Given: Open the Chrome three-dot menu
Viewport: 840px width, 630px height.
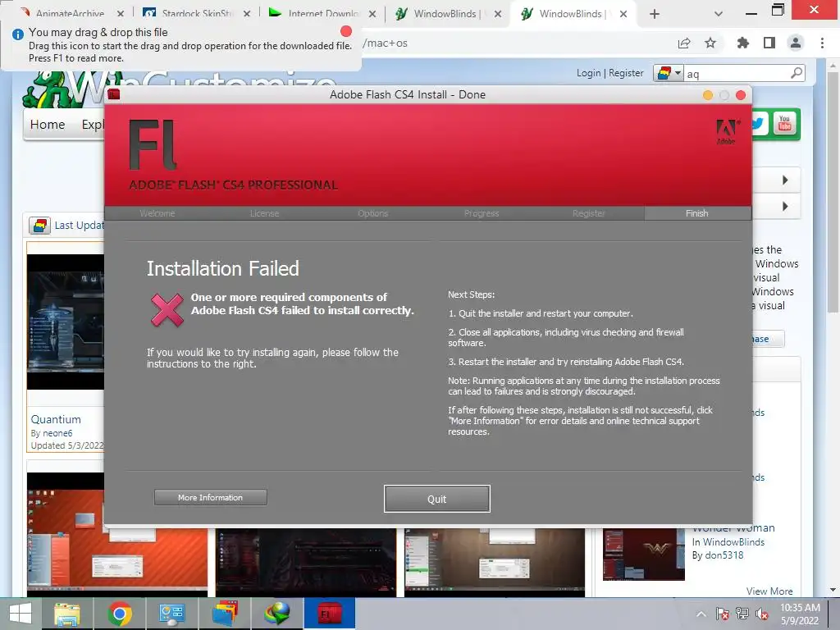Looking at the screenshot, I should 822,43.
